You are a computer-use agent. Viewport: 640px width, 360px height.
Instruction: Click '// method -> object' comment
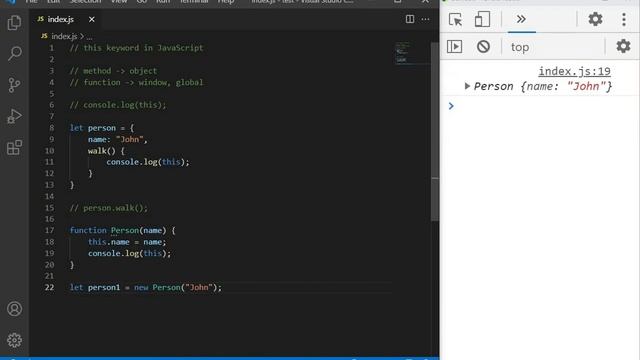point(113,71)
